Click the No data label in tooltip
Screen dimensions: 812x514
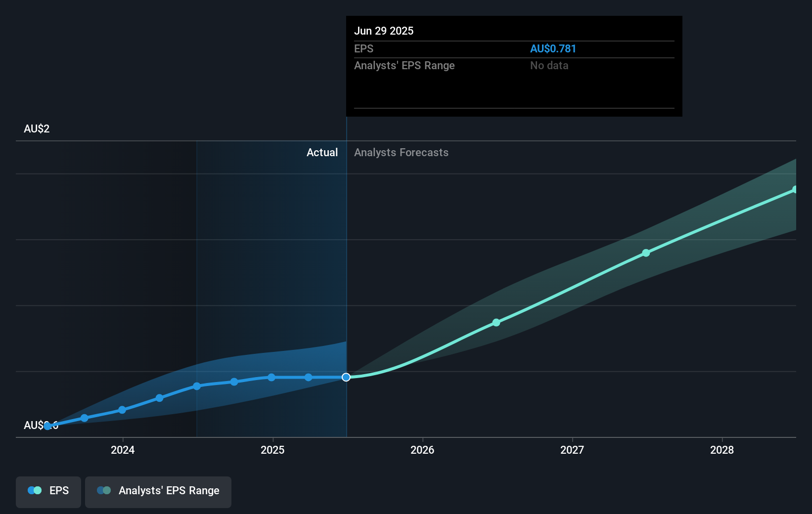tap(549, 65)
